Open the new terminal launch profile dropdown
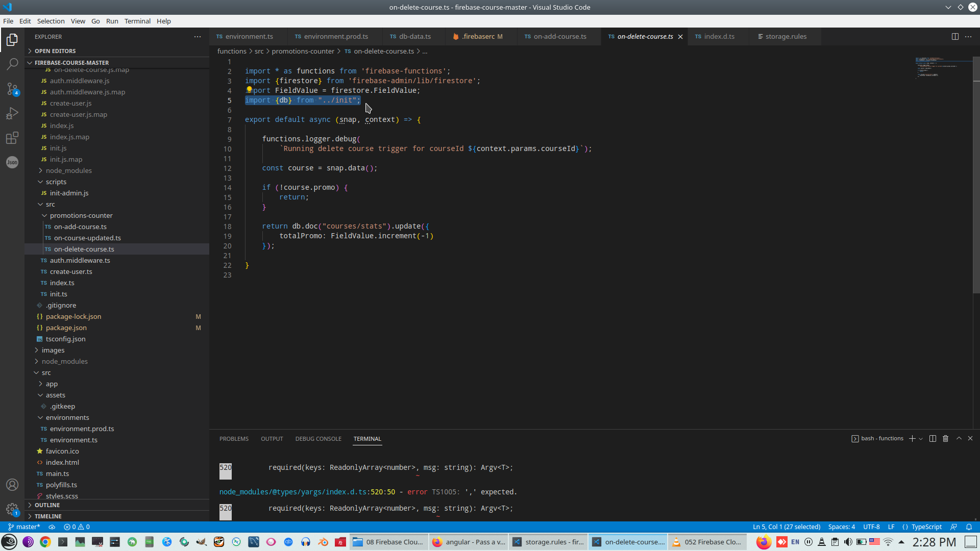 pyautogui.click(x=921, y=439)
